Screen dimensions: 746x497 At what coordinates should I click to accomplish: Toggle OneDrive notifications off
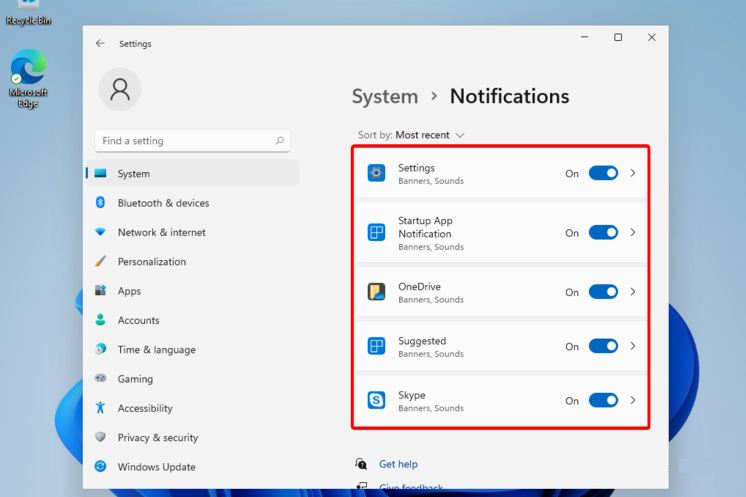tap(603, 292)
